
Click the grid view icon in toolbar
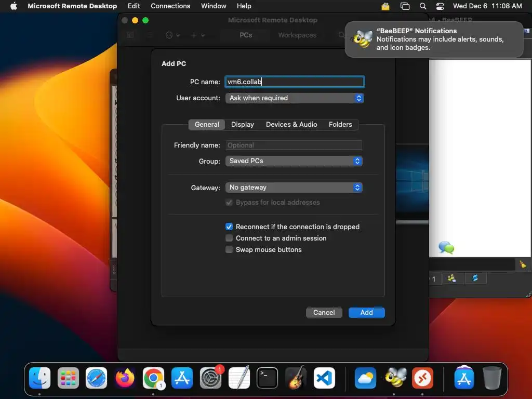[x=130, y=35]
